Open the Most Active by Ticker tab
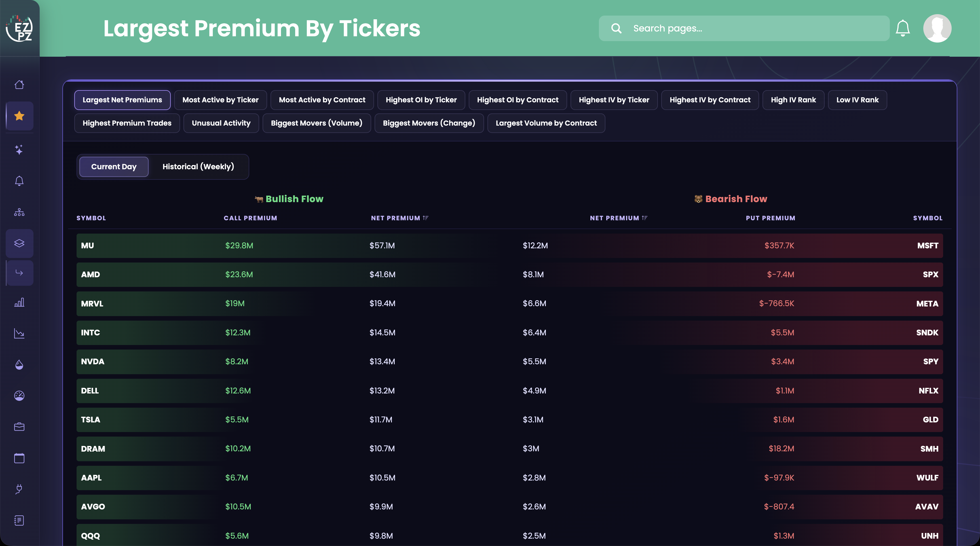Image resolution: width=980 pixels, height=546 pixels. 220,100
